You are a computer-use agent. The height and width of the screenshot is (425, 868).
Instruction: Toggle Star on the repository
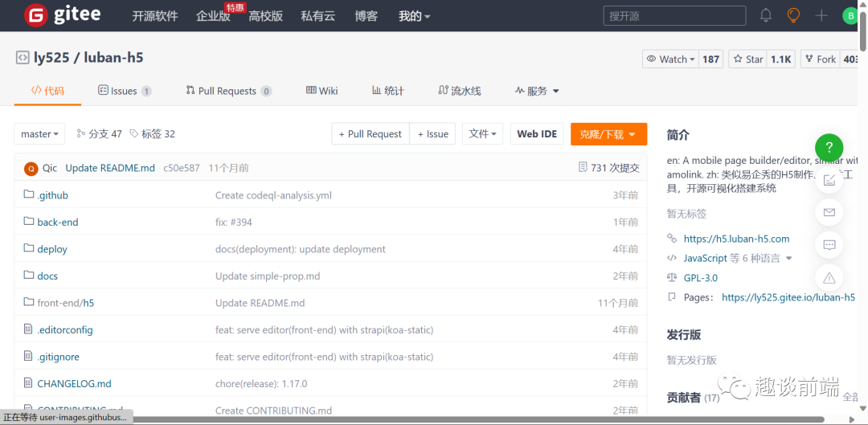pyautogui.click(x=747, y=59)
